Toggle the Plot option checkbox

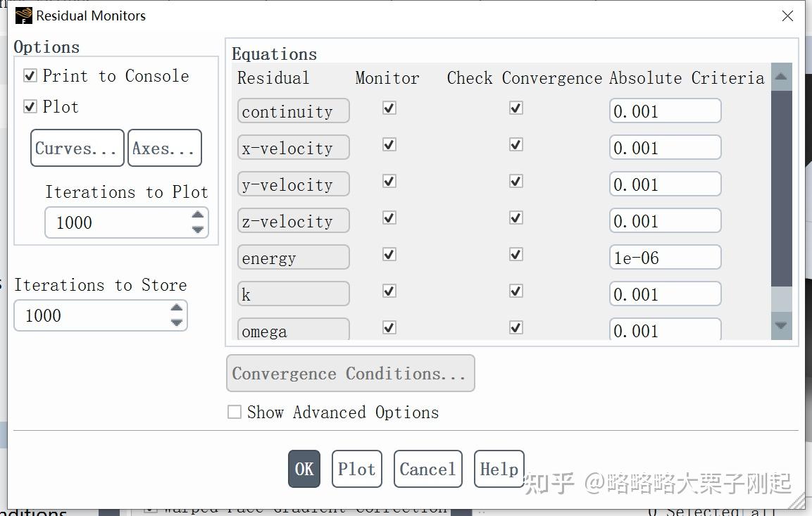click(29, 106)
